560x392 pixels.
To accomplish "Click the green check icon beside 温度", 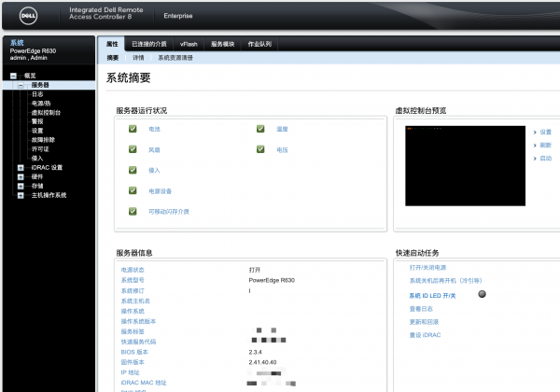I will tap(260, 129).
